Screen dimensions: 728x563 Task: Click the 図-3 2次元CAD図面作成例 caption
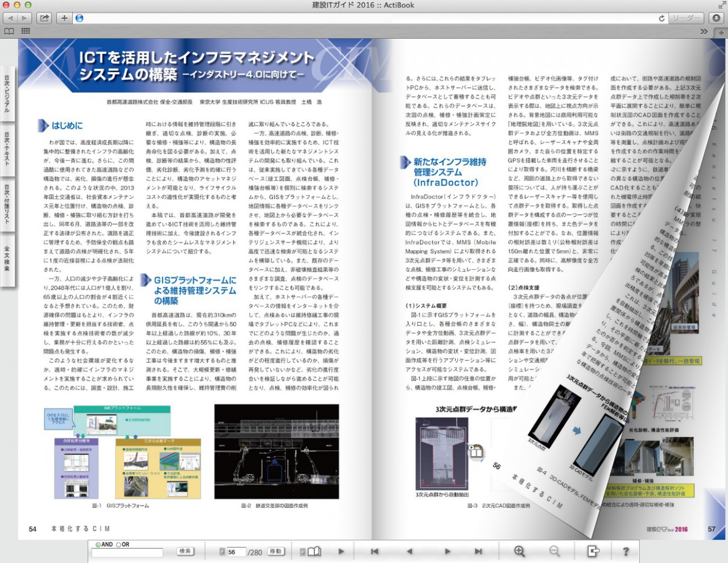498,505
